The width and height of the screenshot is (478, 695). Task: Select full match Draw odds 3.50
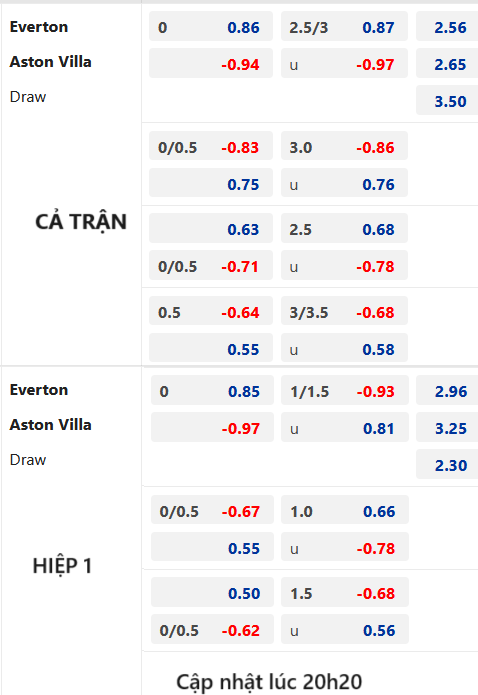pyautogui.click(x=447, y=101)
